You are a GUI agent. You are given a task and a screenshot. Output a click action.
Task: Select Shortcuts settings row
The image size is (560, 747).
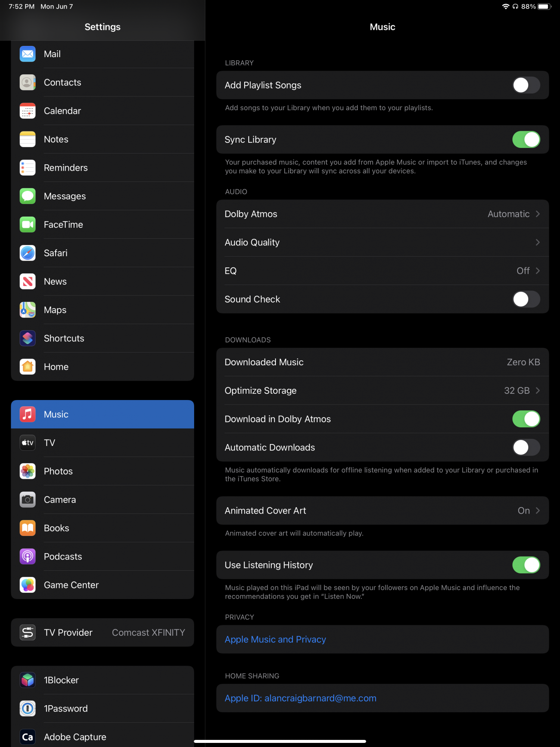[x=103, y=338]
